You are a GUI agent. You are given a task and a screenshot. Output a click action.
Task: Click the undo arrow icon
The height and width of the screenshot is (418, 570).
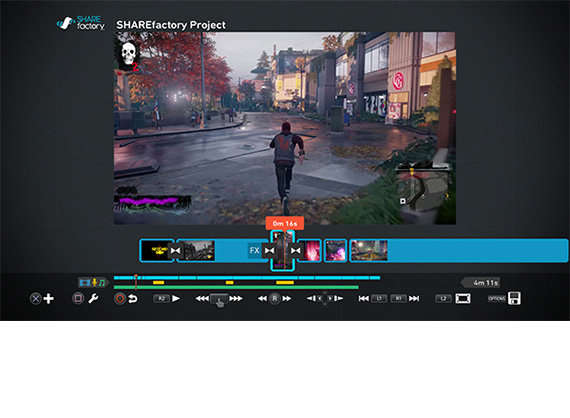coord(133,298)
